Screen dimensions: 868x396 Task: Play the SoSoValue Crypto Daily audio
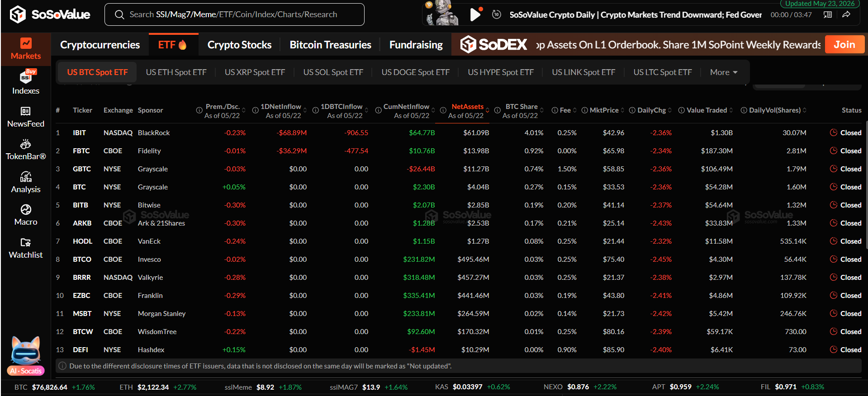tap(475, 14)
